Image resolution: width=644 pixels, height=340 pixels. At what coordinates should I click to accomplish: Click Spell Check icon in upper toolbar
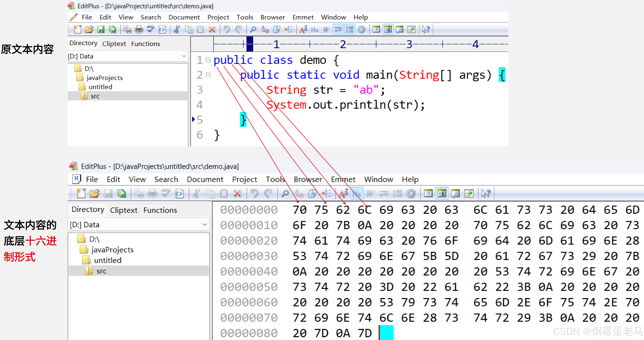[x=151, y=30]
